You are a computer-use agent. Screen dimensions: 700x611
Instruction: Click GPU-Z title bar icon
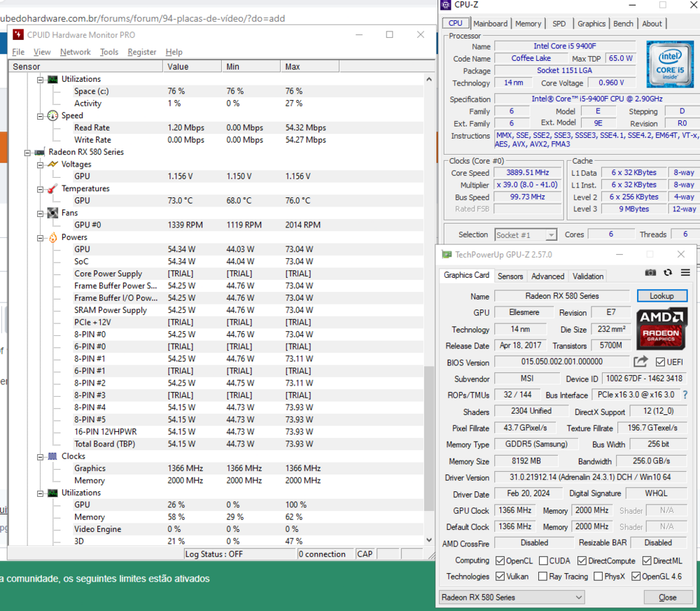point(447,254)
